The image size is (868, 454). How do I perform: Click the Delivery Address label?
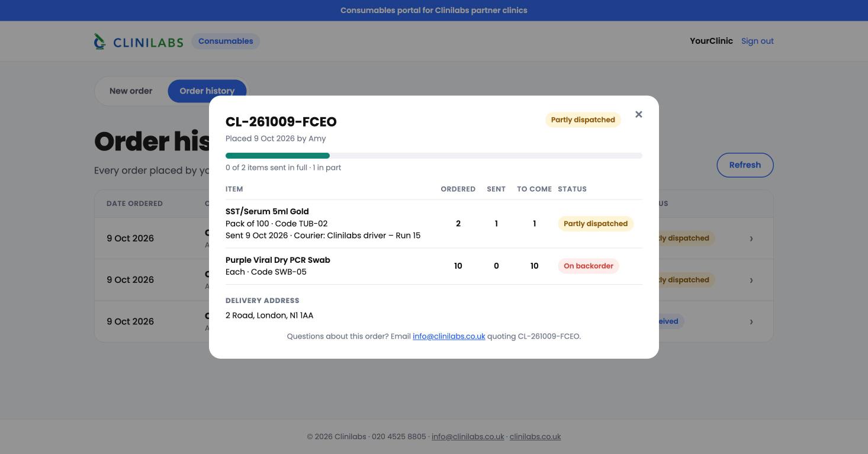point(262,301)
